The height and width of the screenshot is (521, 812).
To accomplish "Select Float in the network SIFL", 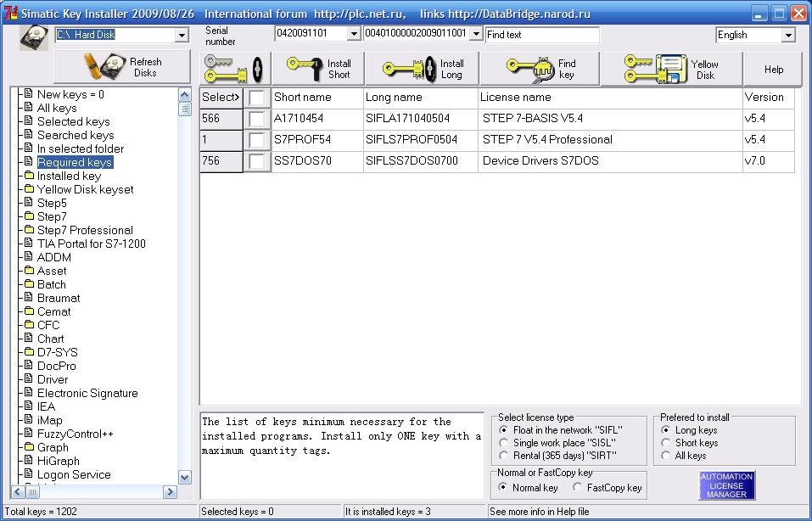I will (503, 430).
